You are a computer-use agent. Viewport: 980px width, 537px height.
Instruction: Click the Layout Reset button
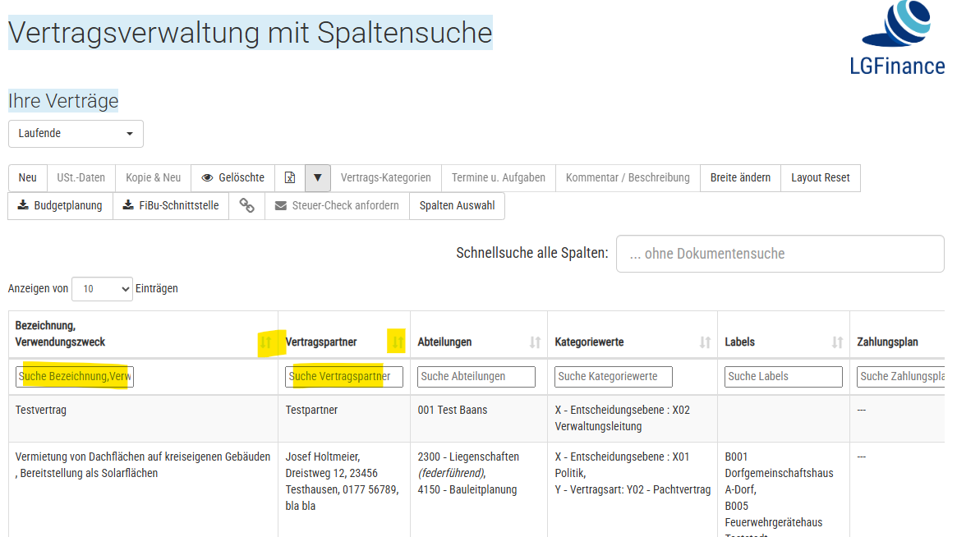pyautogui.click(x=820, y=178)
